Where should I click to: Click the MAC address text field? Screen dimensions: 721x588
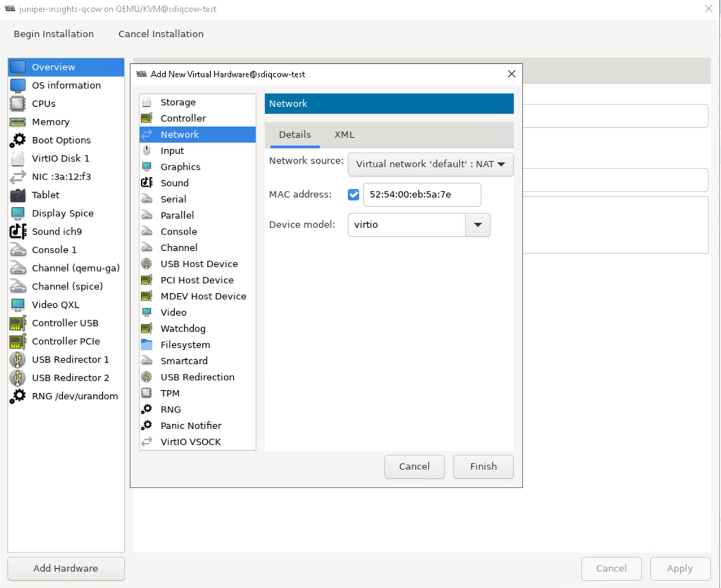click(x=422, y=195)
